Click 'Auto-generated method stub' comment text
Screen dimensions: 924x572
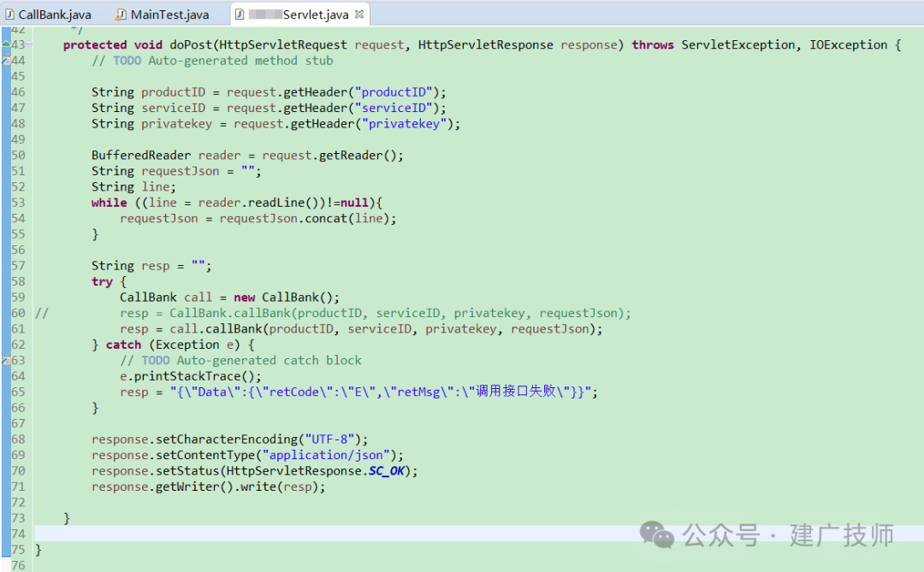click(240, 61)
